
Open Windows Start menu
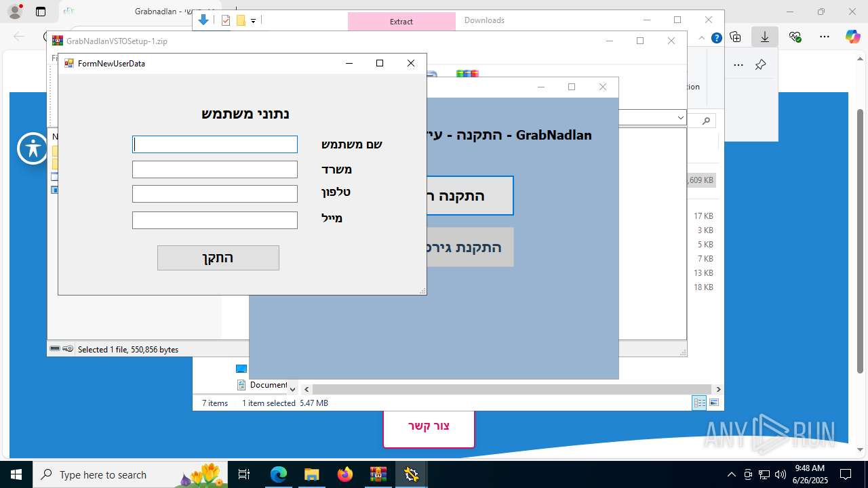point(16,474)
